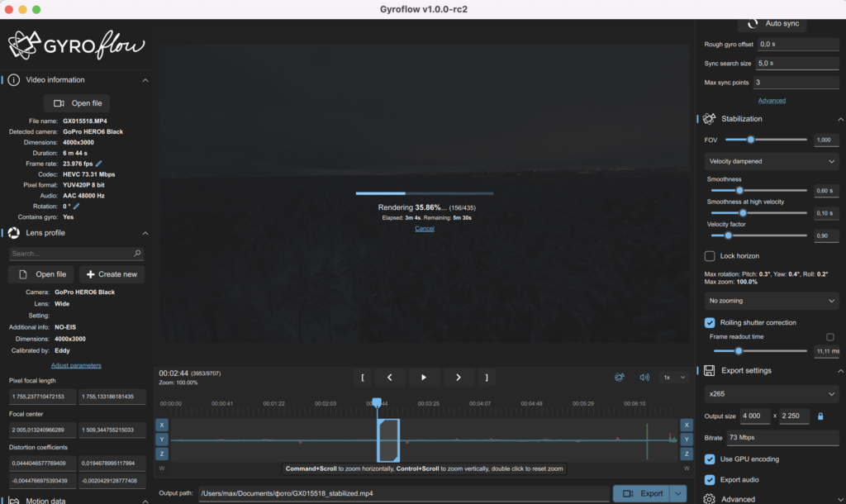This screenshot has height=504, width=846.
Task: Uncheck Use GPU encoding
Action: click(710, 459)
